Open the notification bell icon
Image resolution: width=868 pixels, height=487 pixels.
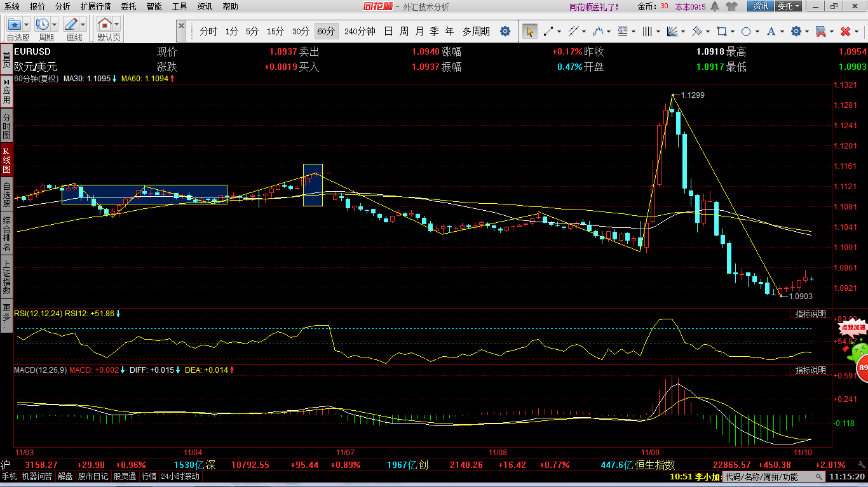715,6
